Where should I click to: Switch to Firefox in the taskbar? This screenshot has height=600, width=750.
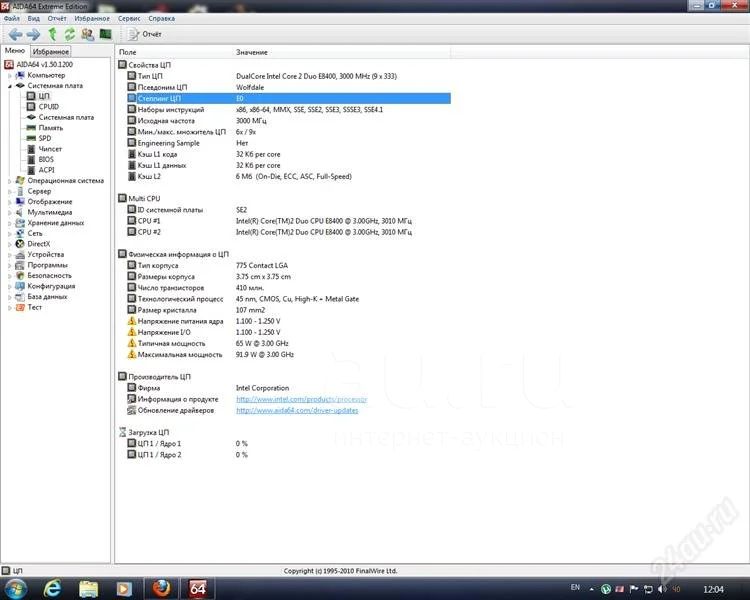[162, 589]
